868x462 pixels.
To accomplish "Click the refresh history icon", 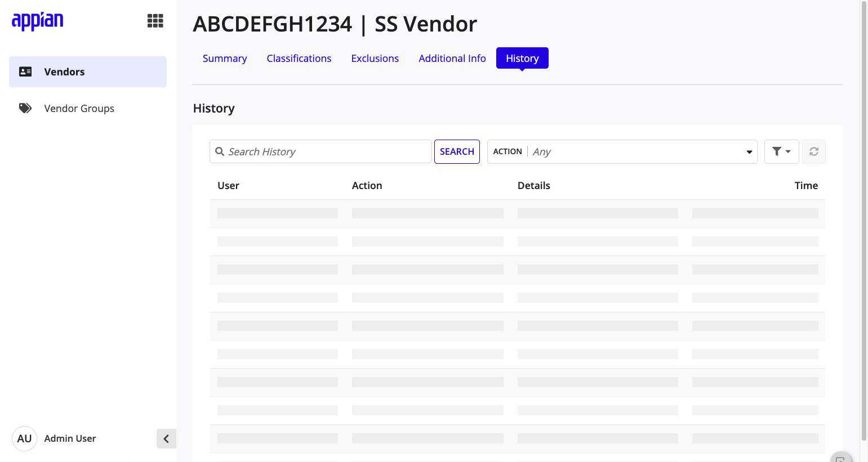I will tap(814, 151).
